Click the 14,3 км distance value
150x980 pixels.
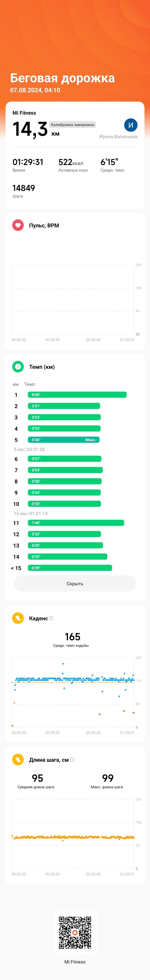point(36,129)
